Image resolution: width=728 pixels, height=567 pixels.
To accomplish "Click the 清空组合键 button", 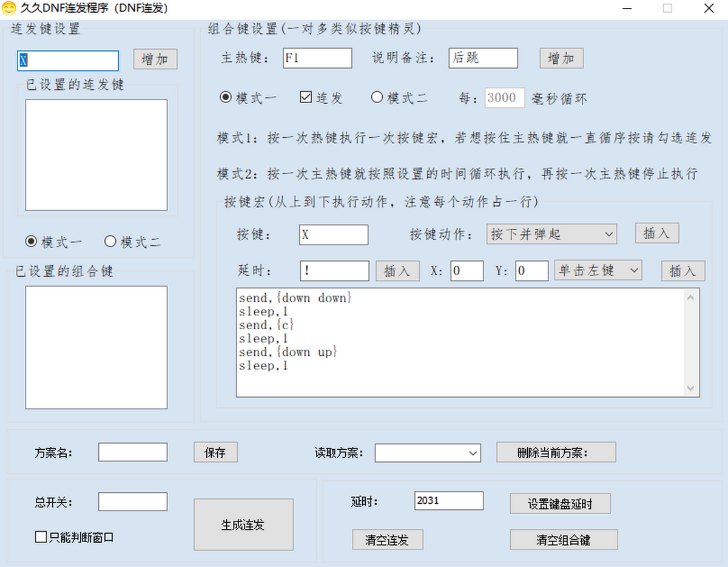I will pyautogui.click(x=564, y=540).
